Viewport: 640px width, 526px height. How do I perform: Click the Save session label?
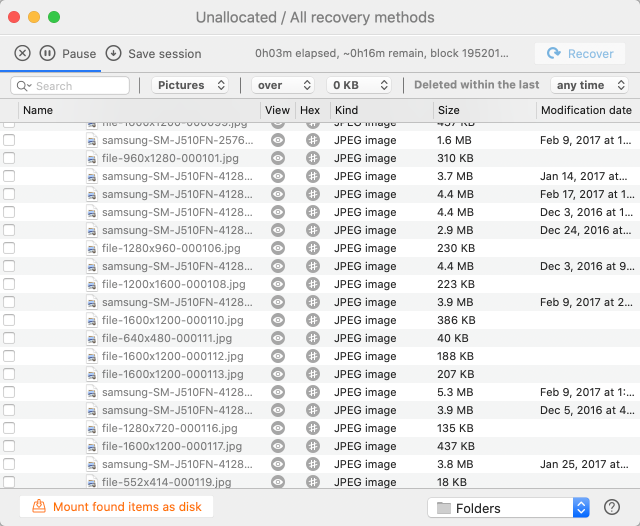click(x=165, y=54)
